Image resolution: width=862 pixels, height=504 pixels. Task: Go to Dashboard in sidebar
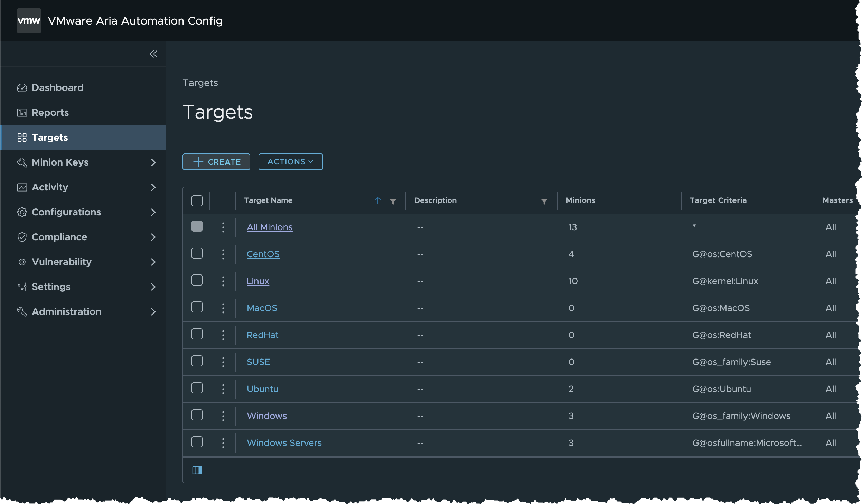coord(83,88)
